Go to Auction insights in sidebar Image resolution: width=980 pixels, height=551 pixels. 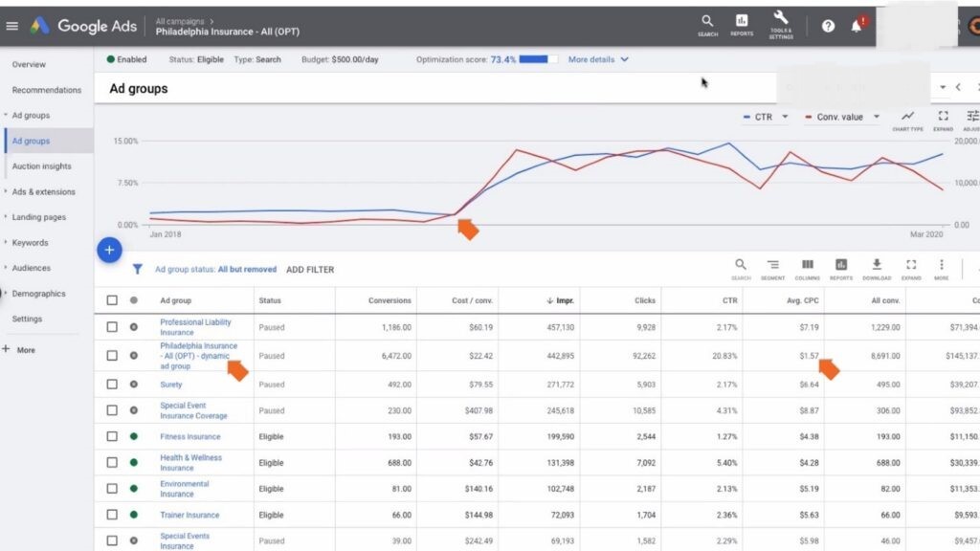point(41,166)
